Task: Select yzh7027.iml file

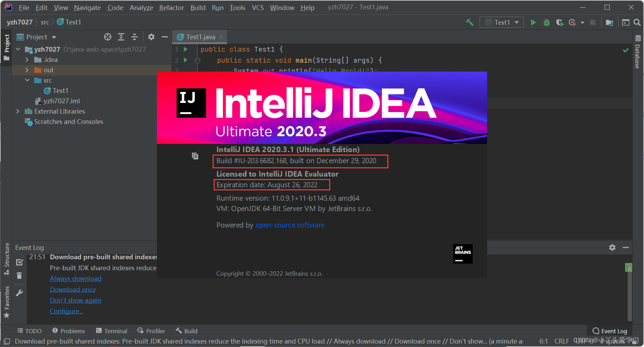Action: [61, 101]
